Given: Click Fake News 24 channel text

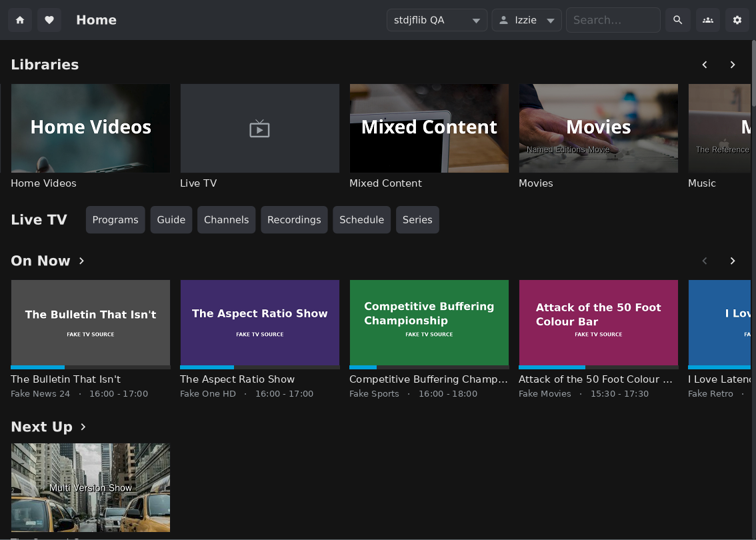Looking at the screenshot, I should tap(40, 394).
